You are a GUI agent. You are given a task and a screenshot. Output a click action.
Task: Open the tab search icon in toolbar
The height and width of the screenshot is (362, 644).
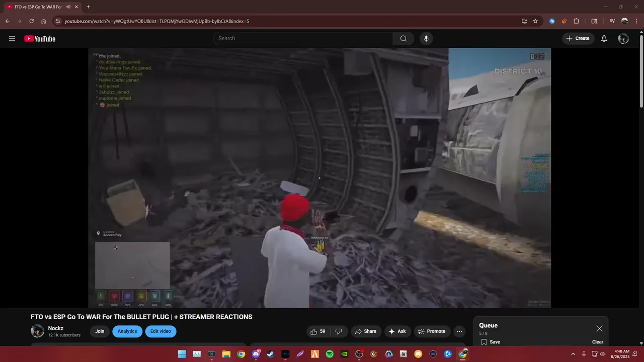pyautogui.click(x=594, y=21)
